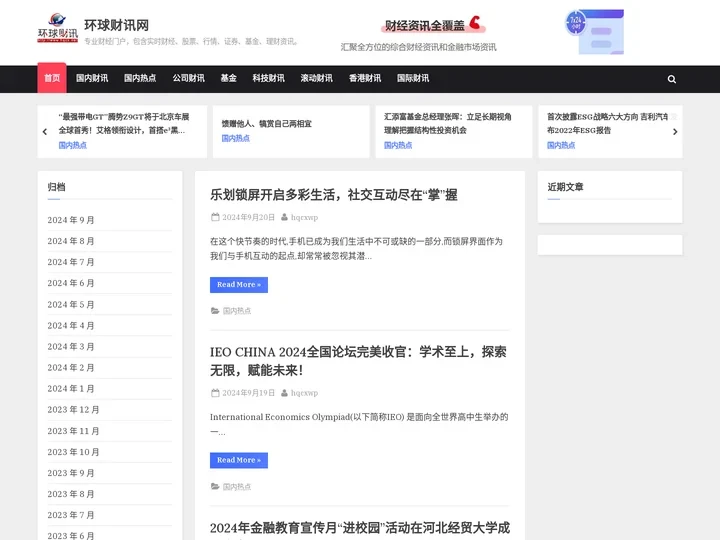Open archive 2023 年 11 月
This screenshot has width=720, height=540.
(73, 431)
